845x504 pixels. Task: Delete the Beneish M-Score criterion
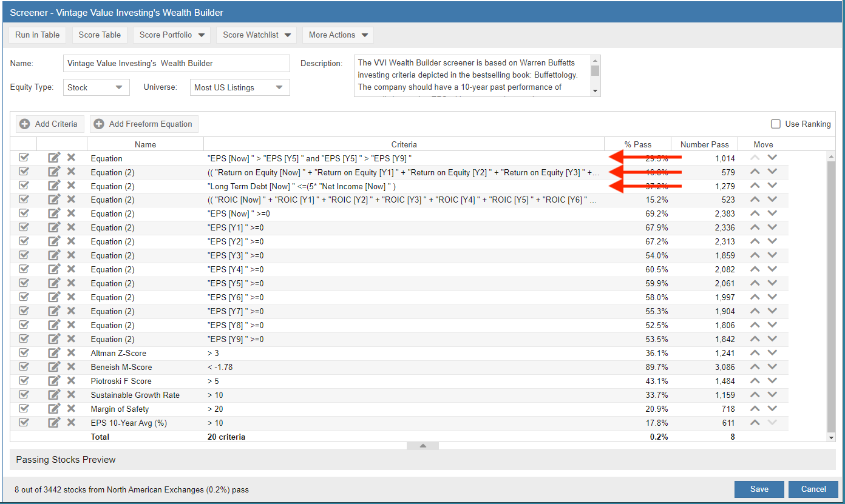71,367
